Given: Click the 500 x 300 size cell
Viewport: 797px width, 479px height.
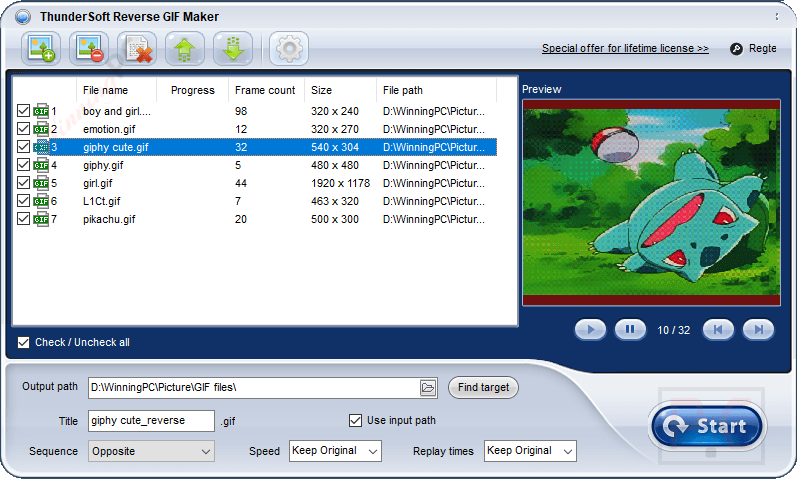Looking at the screenshot, I should tap(335, 219).
